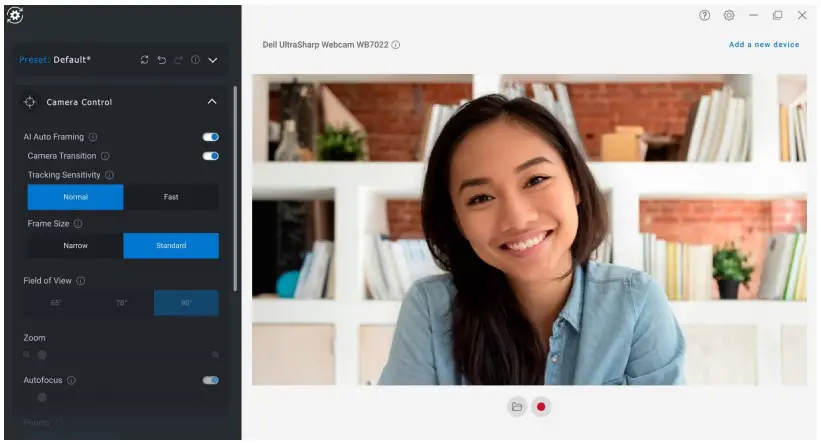821x445 pixels.
Task: Show info for Frame Size
Action: [x=78, y=224]
